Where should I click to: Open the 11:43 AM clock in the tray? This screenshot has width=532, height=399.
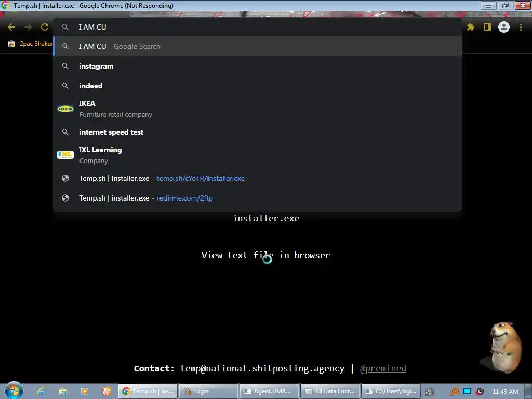coord(505,392)
